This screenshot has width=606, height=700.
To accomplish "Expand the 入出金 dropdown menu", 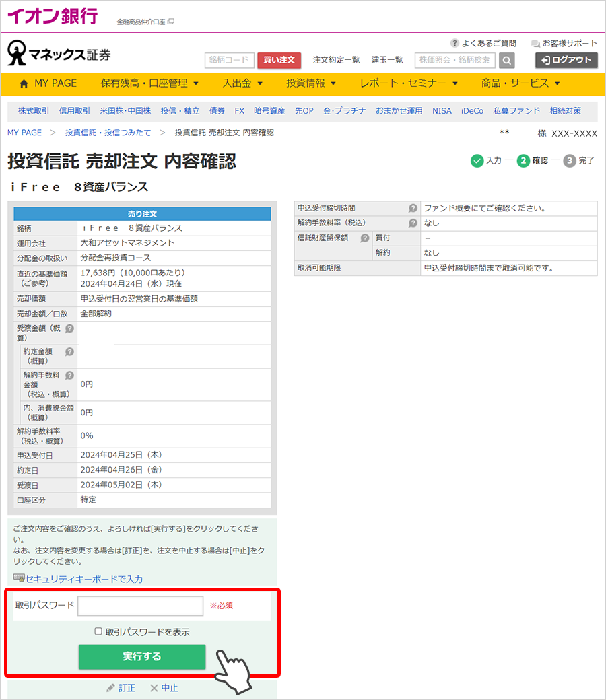I will (242, 83).
